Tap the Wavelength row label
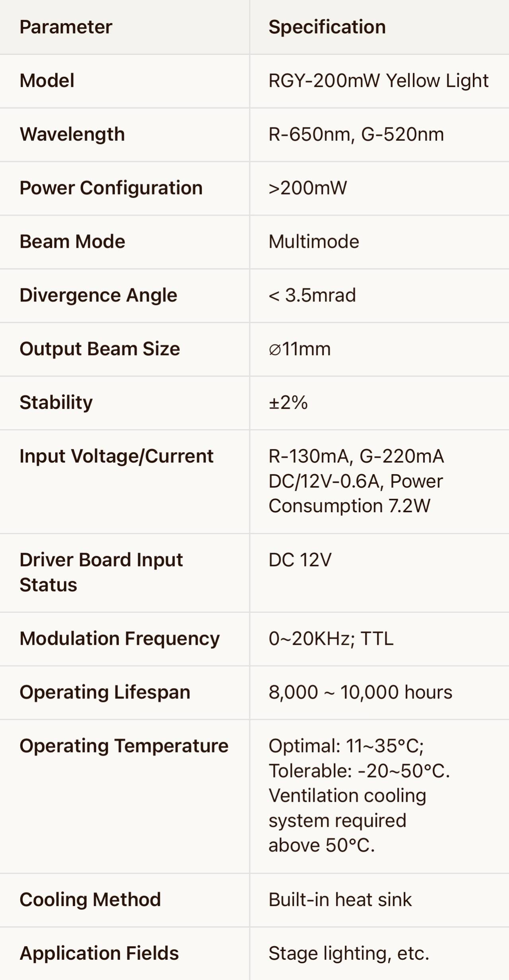The image size is (509, 980). [x=72, y=134]
